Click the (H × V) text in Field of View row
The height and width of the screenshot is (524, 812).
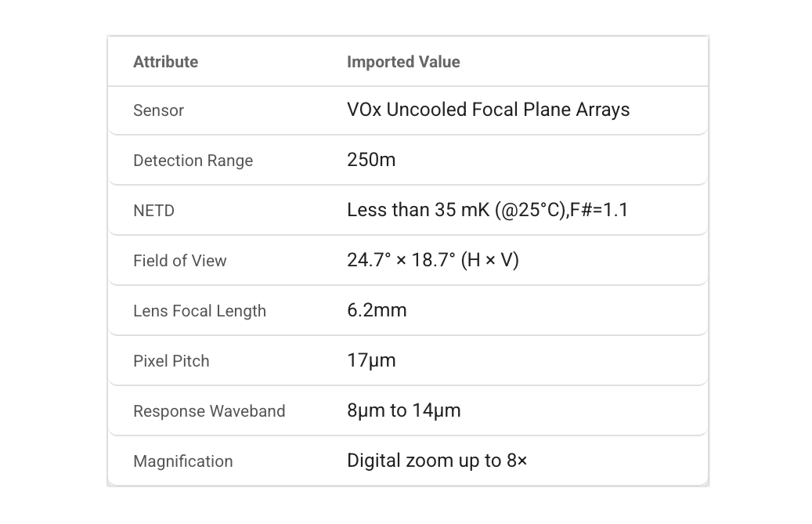tap(490, 260)
